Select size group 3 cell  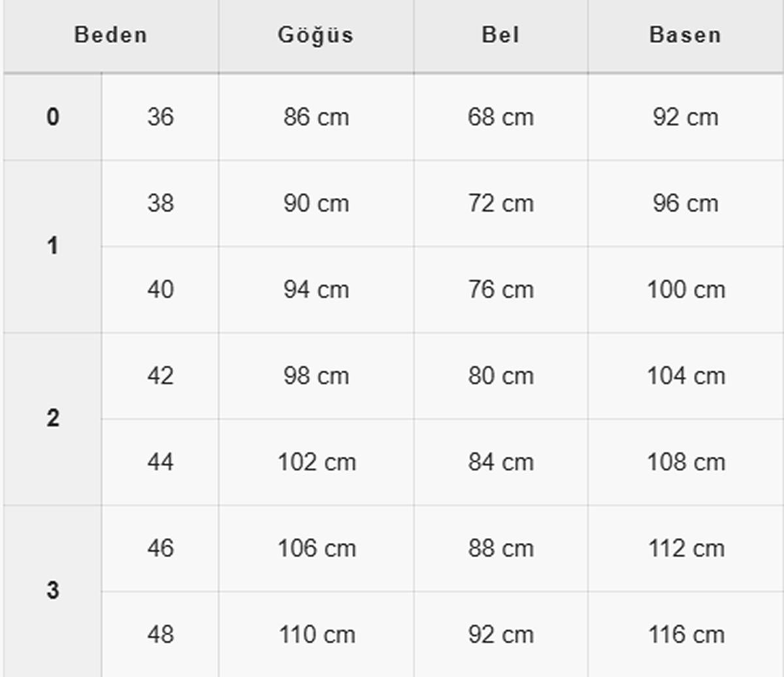click(x=52, y=591)
